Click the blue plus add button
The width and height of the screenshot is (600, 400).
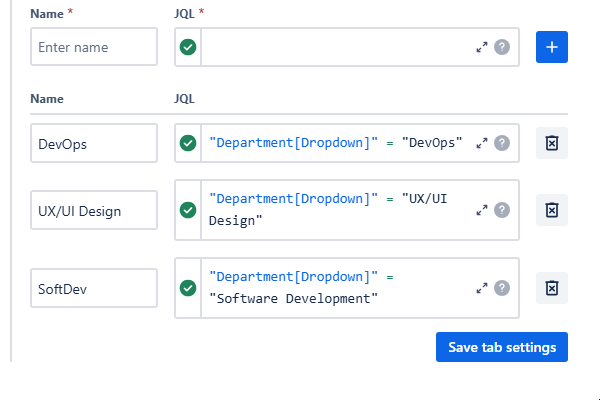[552, 47]
